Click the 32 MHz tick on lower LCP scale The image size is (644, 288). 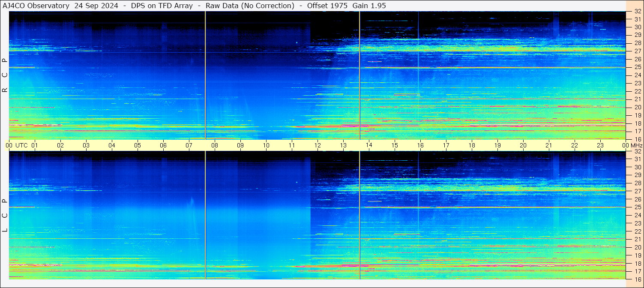pyautogui.click(x=637, y=151)
